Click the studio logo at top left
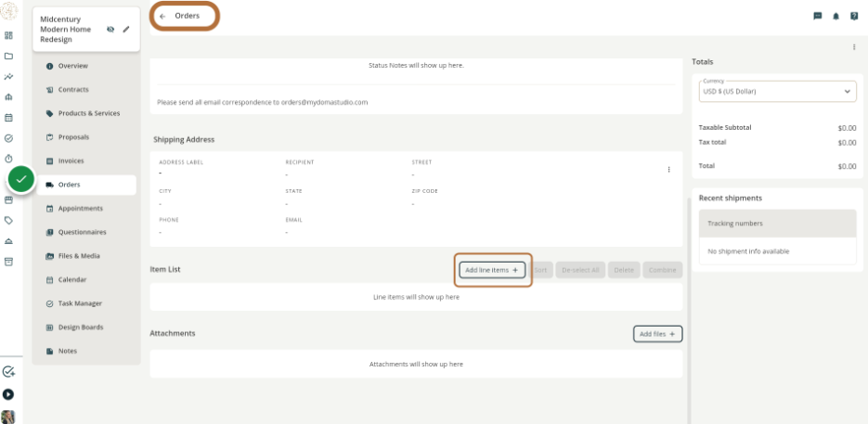This screenshot has width=868, height=424. point(9,11)
